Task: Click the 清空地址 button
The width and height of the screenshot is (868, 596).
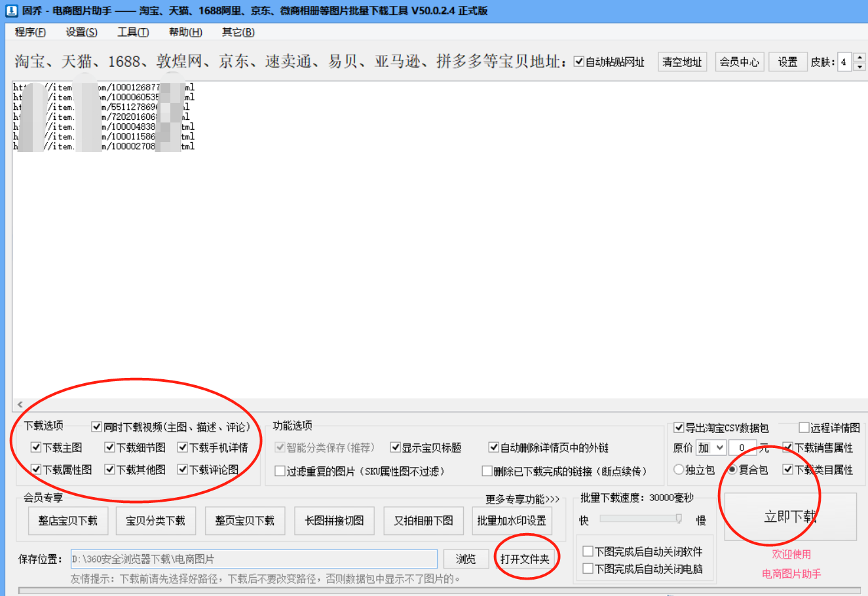Action: pos(682,62)
